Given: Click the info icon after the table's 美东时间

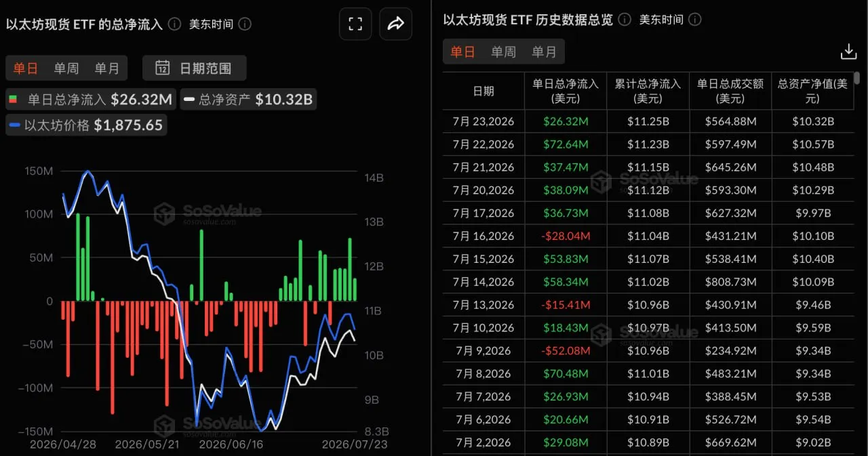Looking at the screenshot, I should coord(695,20).
